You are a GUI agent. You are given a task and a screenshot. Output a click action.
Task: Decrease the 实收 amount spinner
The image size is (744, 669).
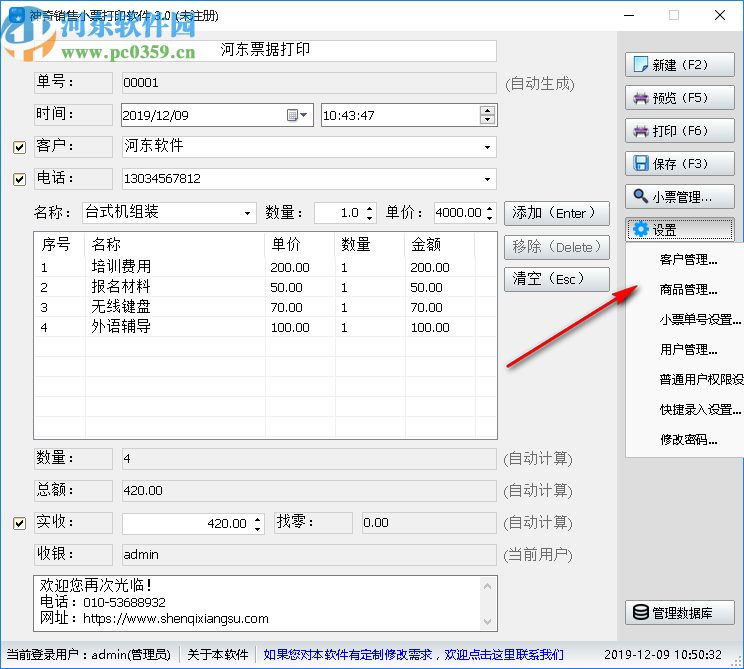(257, 528)
